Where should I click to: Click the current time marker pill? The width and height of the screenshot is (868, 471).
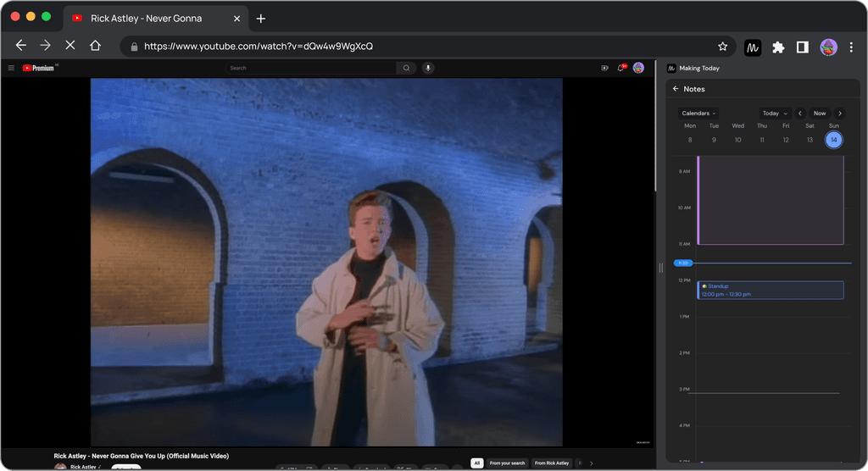pos(682,263)
